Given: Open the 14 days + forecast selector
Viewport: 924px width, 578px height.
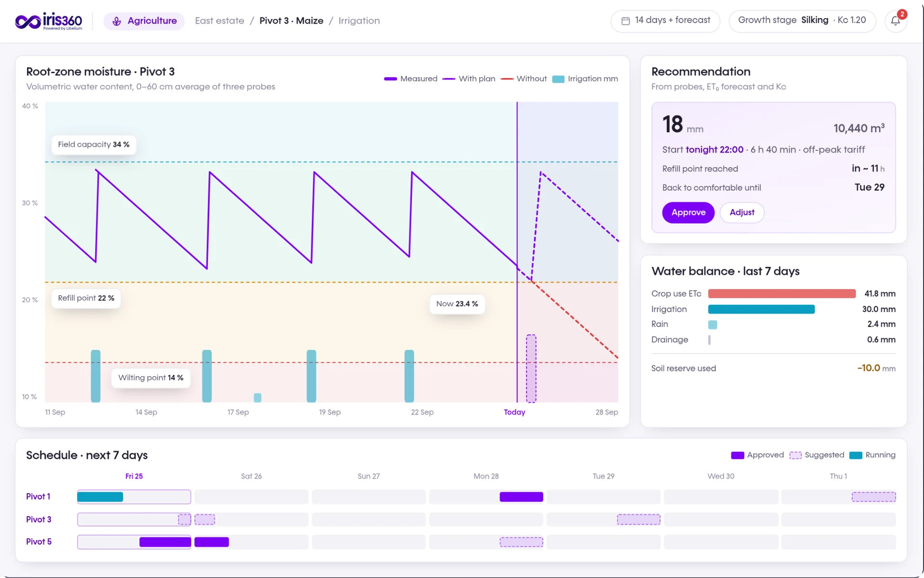Looking at the screenshot, I should tap(665, 21).
